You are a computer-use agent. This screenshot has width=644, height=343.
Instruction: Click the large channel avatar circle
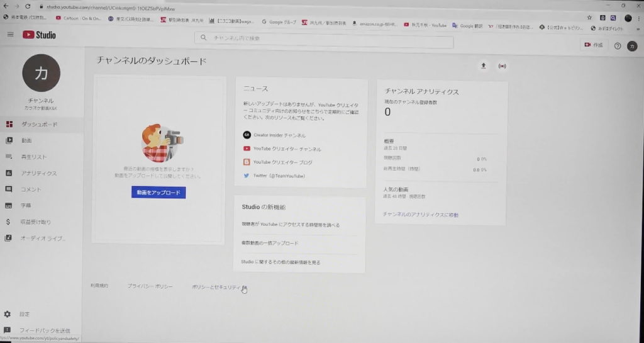click(x=41, y=73)
